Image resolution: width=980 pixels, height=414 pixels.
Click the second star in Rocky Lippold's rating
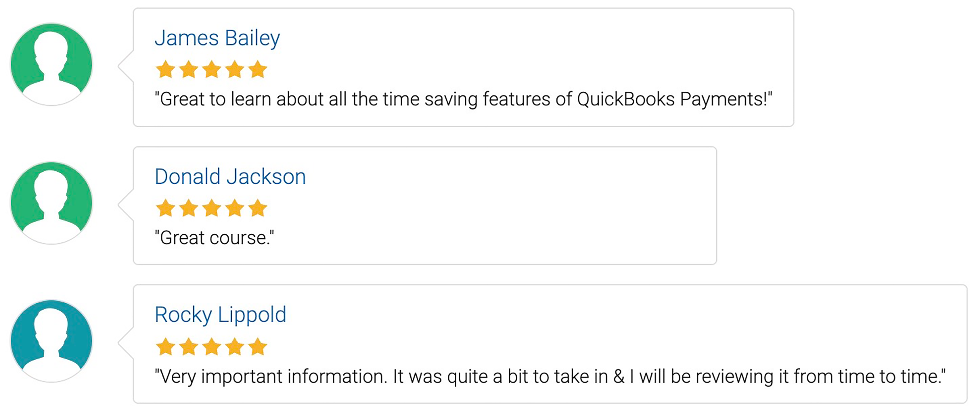[189, 346]
